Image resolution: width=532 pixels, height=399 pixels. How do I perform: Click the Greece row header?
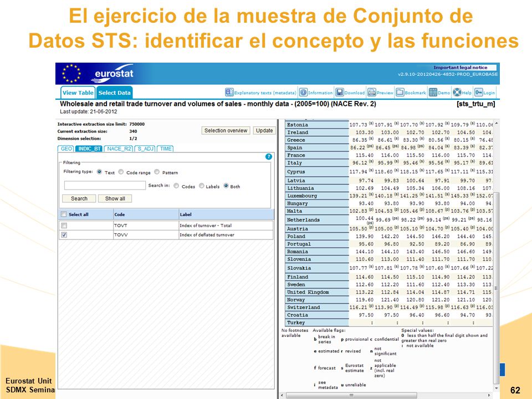coord(317,140)
